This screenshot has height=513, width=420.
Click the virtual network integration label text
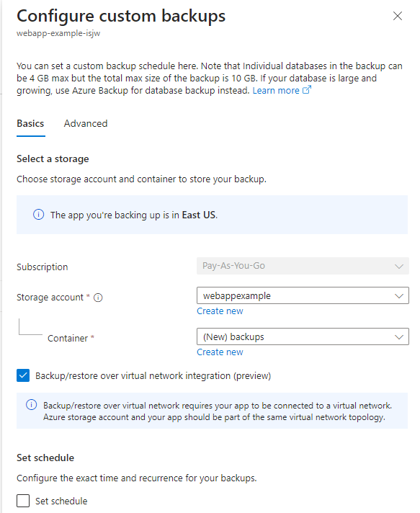153,376
